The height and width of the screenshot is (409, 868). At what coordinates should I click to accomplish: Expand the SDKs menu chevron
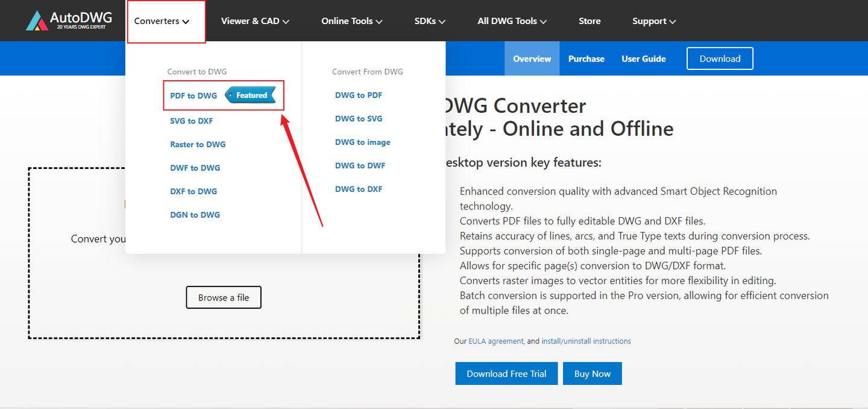click(442, 22)
